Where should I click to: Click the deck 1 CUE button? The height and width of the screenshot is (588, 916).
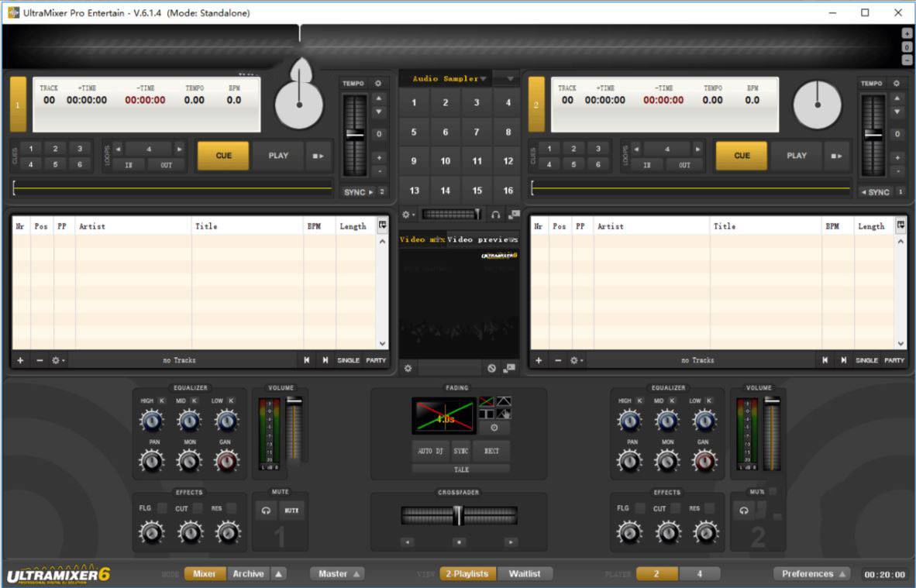click(223, 156)
